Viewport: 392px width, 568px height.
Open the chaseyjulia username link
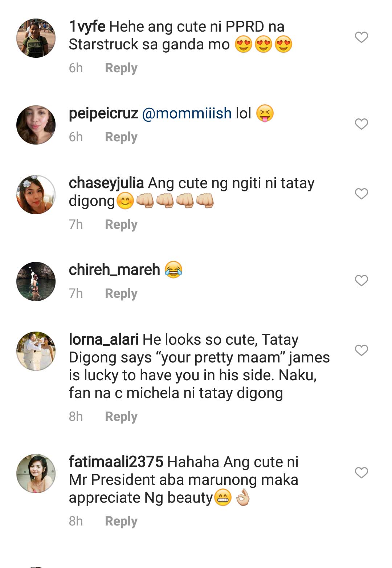pyautogui.click(x=106, y=183)
